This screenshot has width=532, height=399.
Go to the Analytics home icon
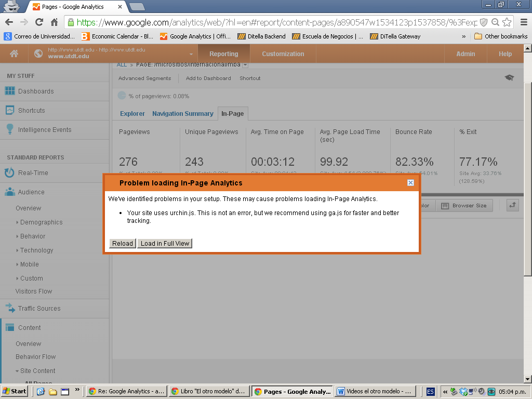tap(14, 54)
